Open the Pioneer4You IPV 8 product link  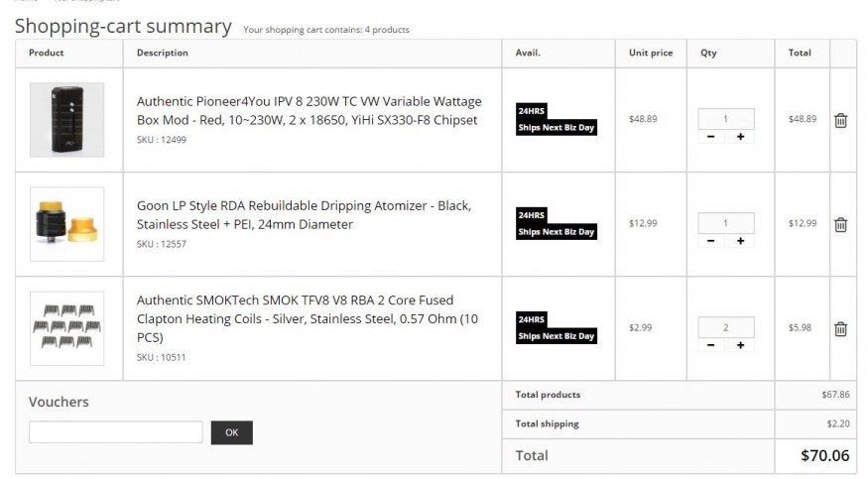pos(309,110)
